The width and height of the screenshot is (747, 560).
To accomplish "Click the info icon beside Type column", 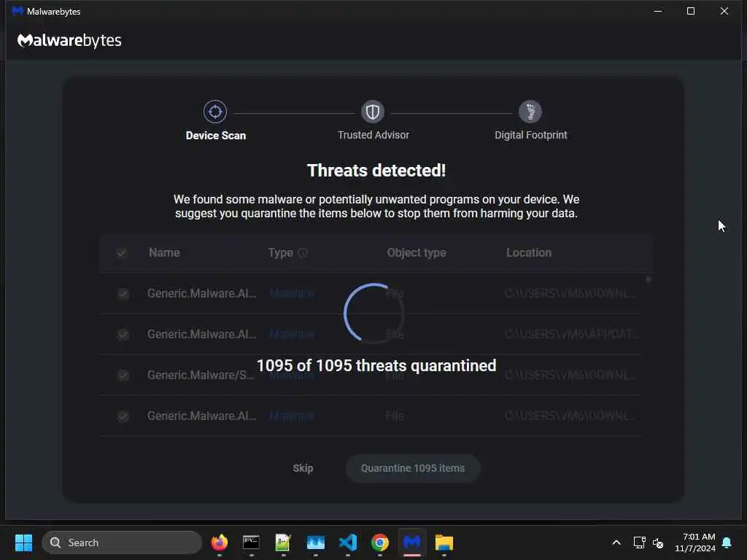I will [x=303, y=253].
